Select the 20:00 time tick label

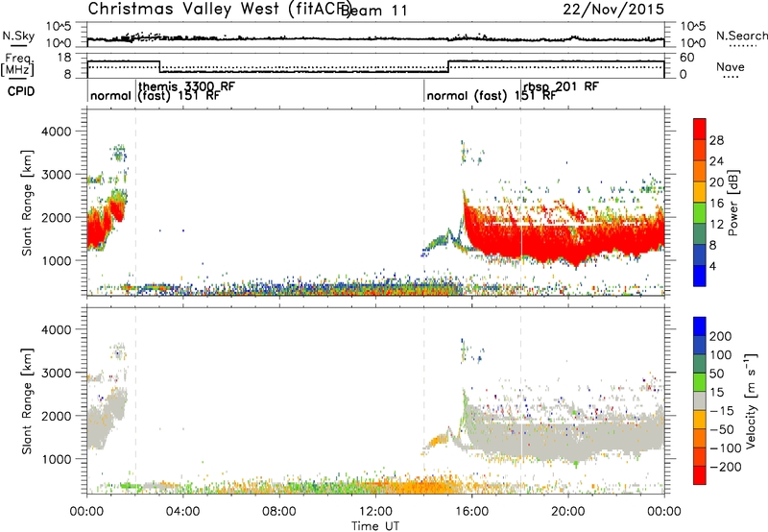567,512
